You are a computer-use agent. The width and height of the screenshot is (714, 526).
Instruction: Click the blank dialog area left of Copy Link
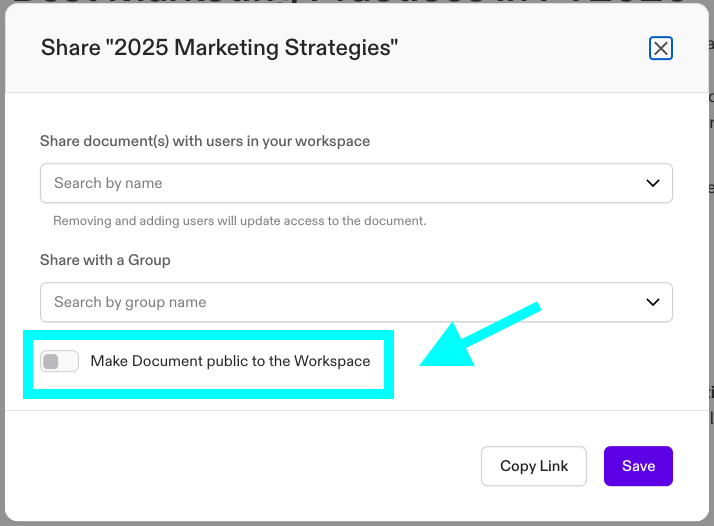[241, 466]
